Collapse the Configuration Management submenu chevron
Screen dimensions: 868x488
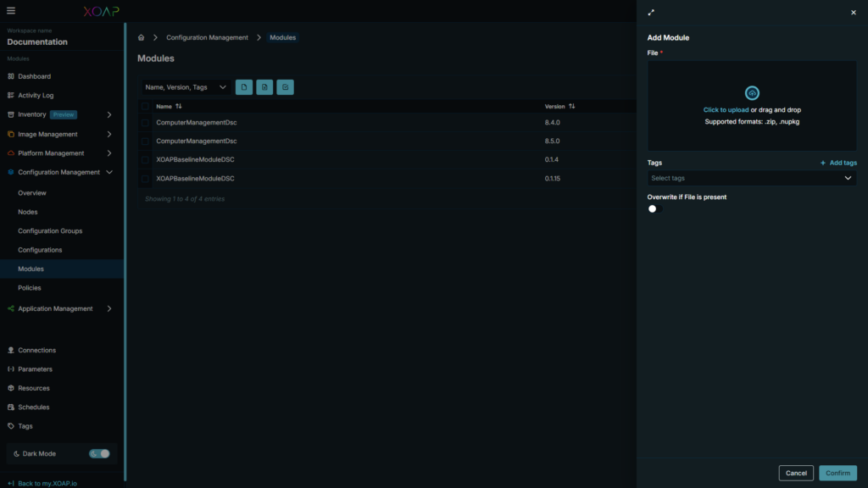(x=109, y=172)
